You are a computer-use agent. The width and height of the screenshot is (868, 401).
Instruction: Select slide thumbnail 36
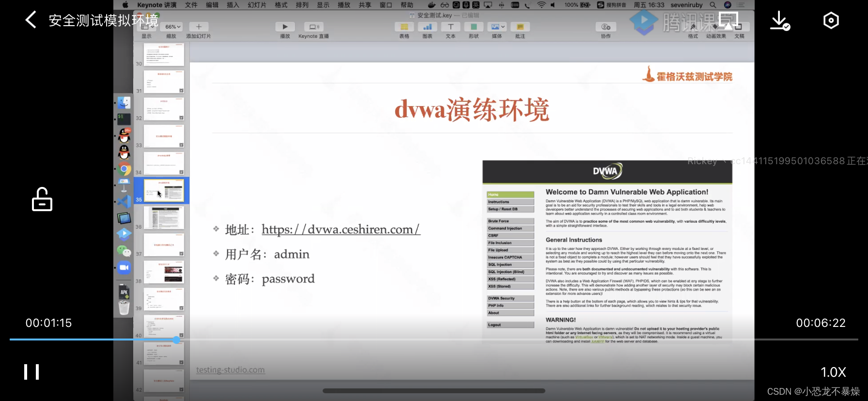(x=164, y=217)
